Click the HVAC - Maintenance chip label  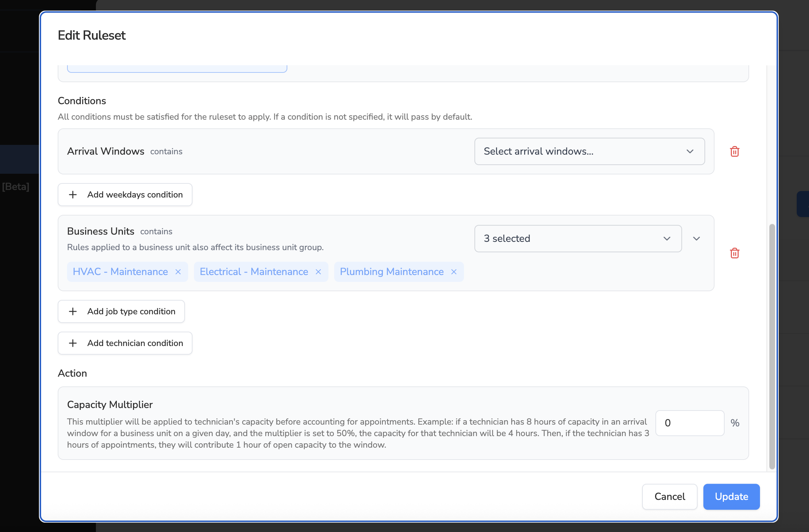point(120,272)
